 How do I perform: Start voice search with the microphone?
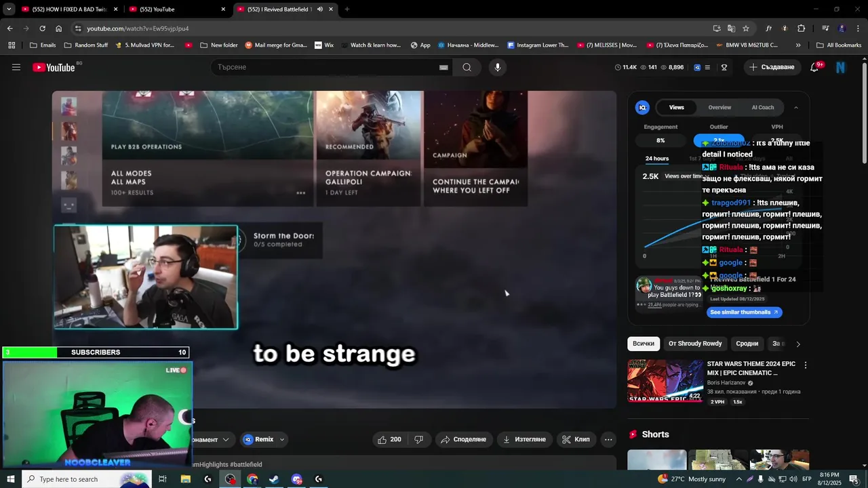(497, 67)
